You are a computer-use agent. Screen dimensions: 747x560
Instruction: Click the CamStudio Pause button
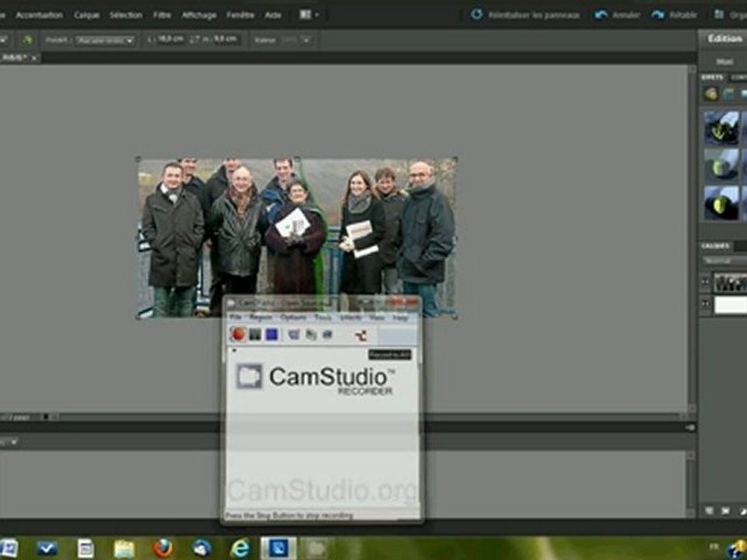[x=255, y=334]
